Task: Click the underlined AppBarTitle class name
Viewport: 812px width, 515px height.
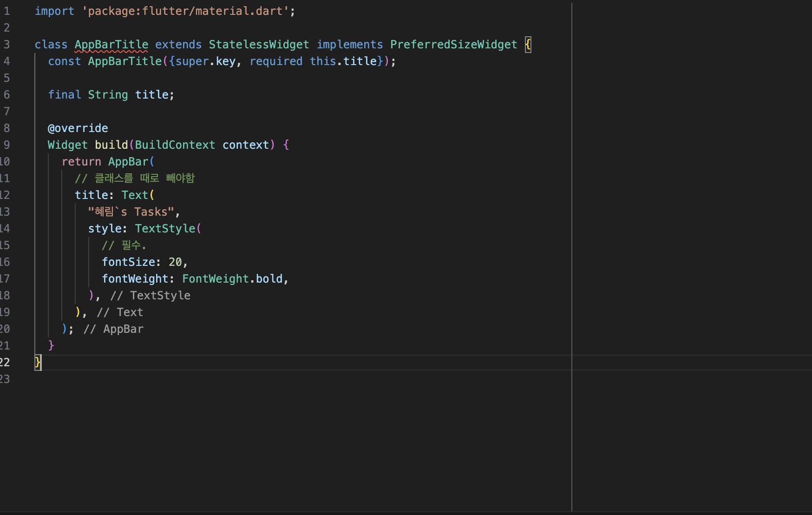Action: coord(111,45)
